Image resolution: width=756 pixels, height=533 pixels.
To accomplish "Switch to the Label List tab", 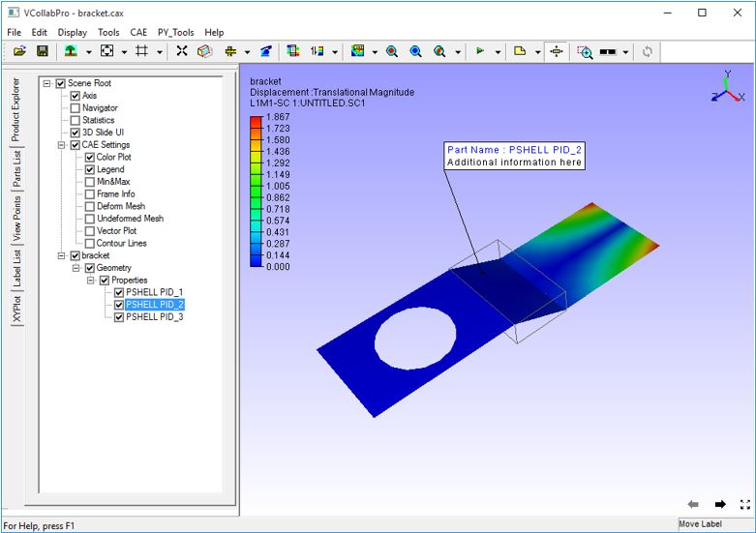I will [x=16, y=268].
